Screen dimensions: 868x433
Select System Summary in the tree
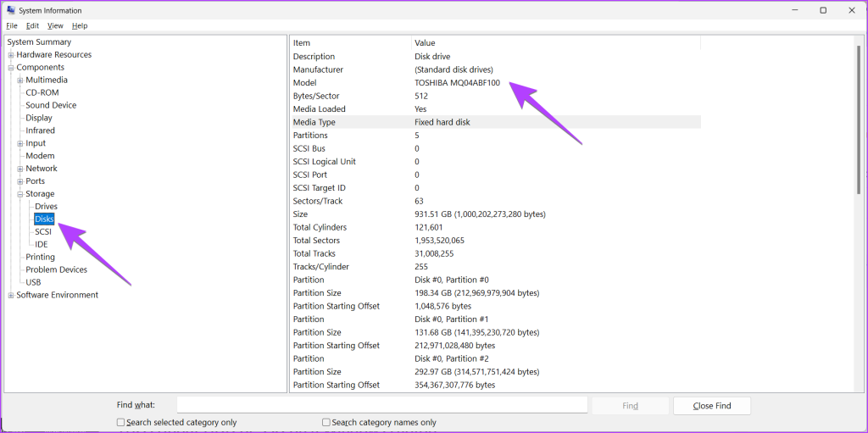click(x=39, y=42)
